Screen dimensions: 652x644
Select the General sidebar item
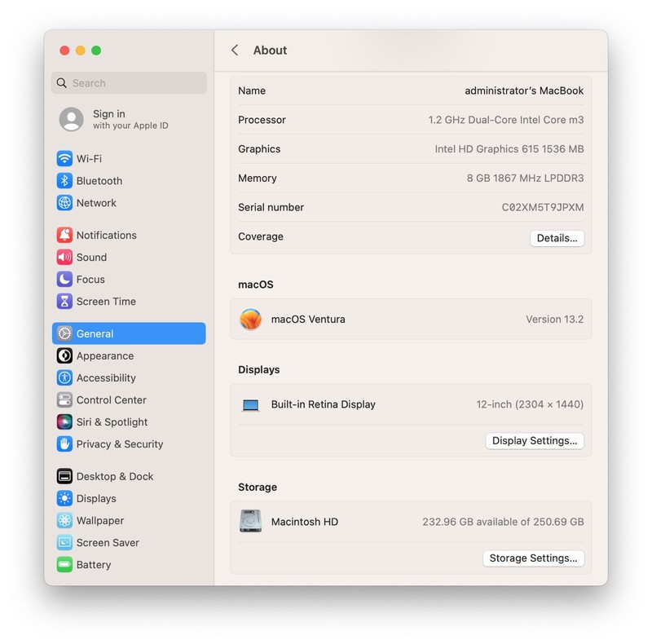pos(129,333)
